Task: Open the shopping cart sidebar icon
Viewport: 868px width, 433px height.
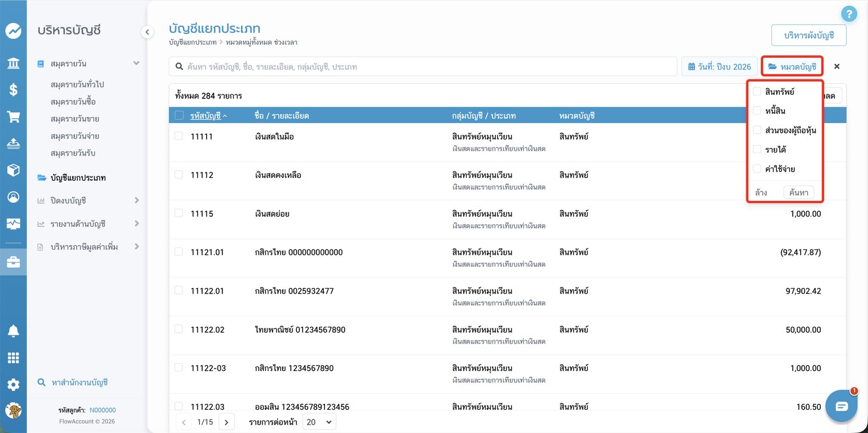Action: pyautogui.click(x=13, y=117)
